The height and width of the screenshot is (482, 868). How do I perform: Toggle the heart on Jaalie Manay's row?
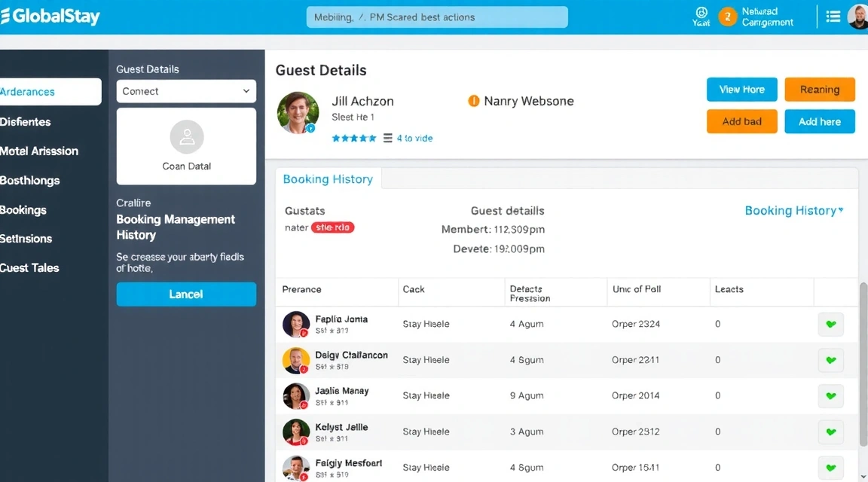point(830,395)
